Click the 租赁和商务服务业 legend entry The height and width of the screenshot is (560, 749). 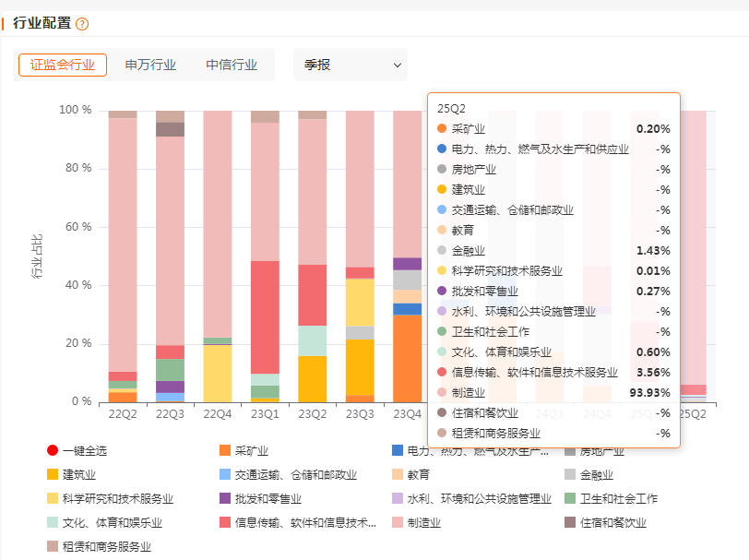[100, 546]
